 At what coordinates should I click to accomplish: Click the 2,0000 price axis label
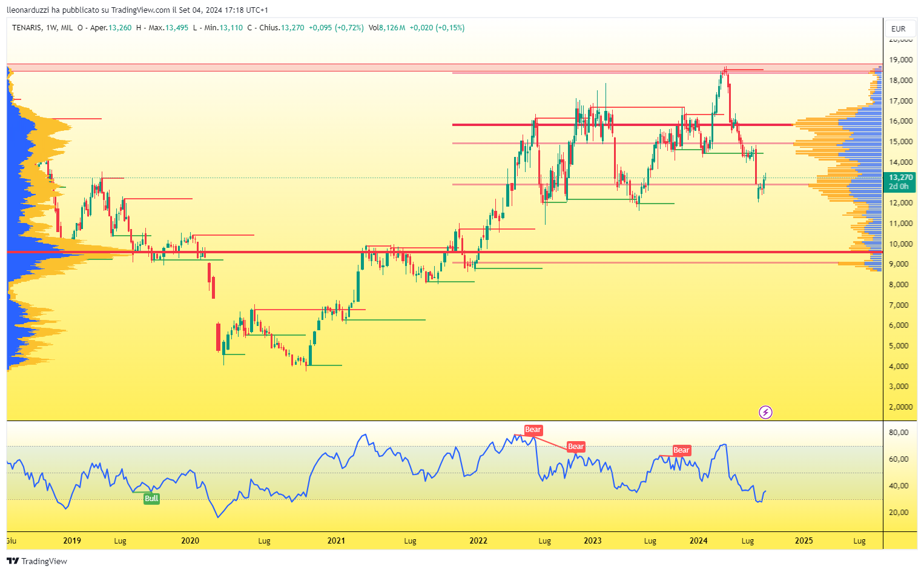[x=900, y=407]
